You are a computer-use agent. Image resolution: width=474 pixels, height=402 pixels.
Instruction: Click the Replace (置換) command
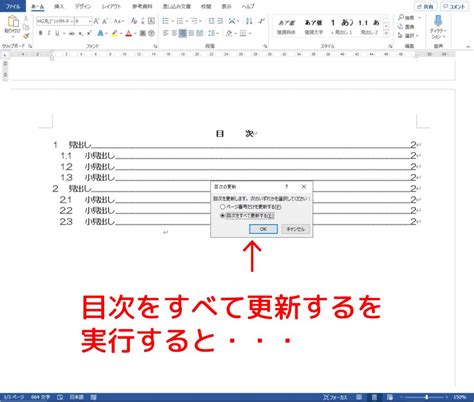tap(406, 27)
